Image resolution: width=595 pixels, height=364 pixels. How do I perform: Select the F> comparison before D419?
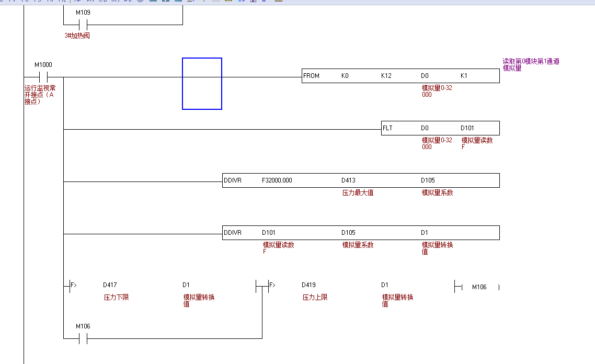(271, 286)
